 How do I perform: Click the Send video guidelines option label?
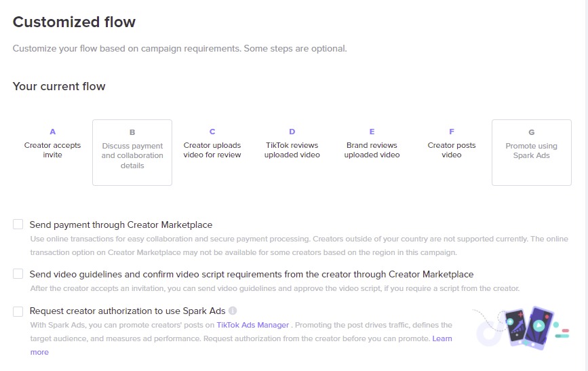(252, 274)
